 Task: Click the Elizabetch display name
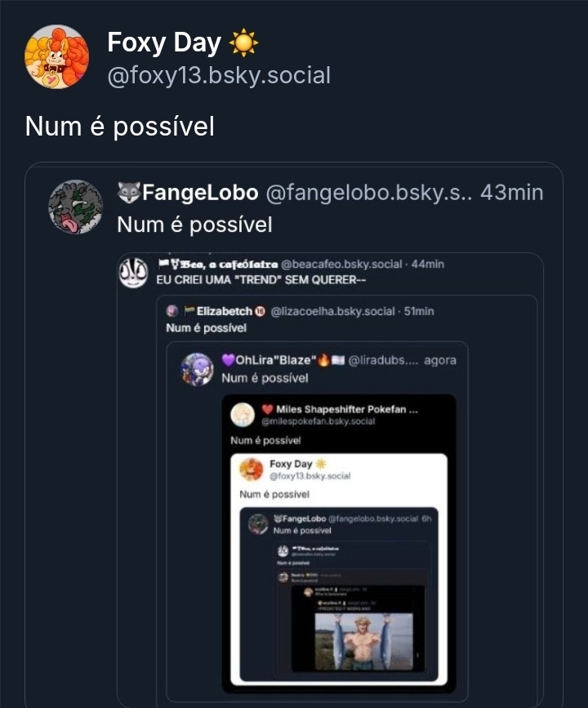point(224,312)
